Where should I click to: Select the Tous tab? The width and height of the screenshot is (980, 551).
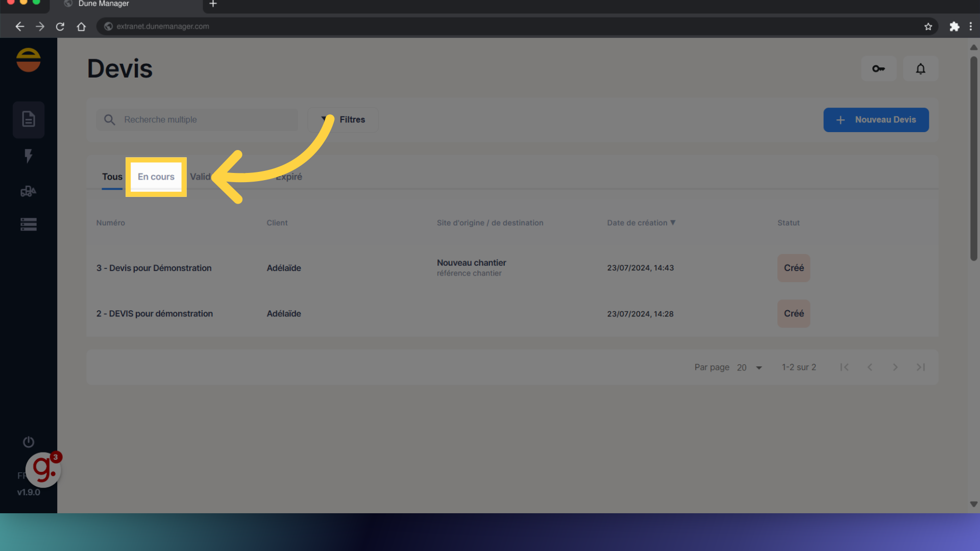[x=112, y=177]
